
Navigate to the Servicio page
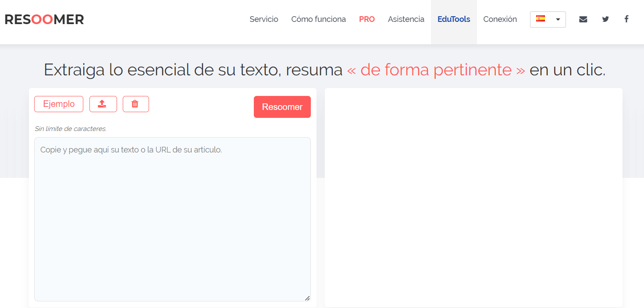pyautogui.click(x=263, y=19)
